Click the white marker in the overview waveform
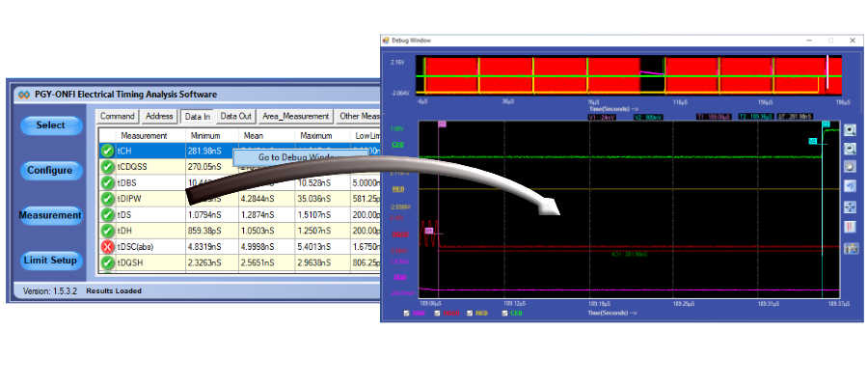The height and width of the screenshot is (386, 868). [827, 72]
